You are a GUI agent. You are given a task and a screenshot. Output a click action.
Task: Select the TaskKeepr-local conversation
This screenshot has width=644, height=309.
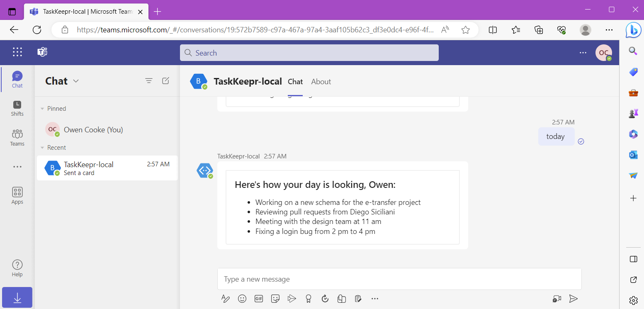point(107,168)
